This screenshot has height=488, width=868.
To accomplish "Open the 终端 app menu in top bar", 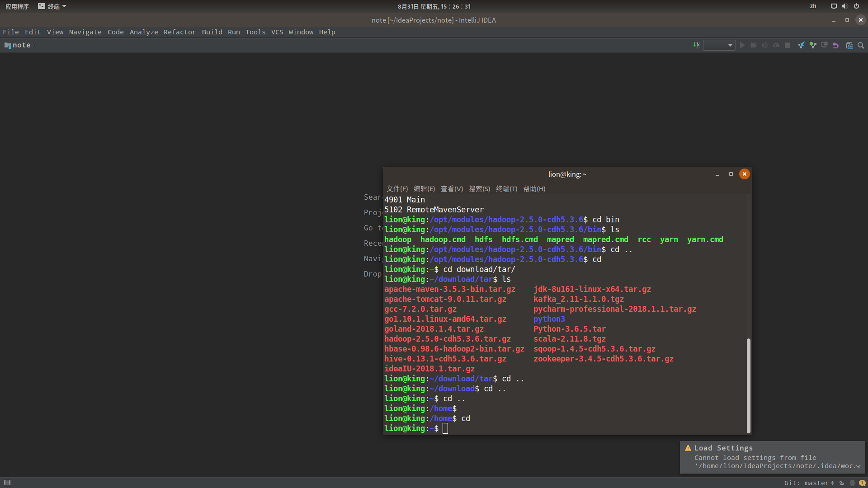I will pos(52,6).
